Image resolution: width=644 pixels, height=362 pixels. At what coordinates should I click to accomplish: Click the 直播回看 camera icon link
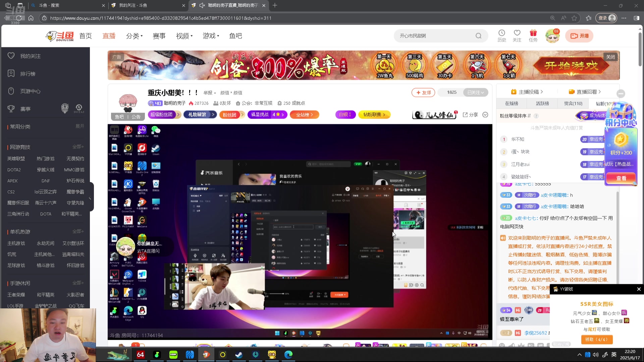tap(585, 92)
